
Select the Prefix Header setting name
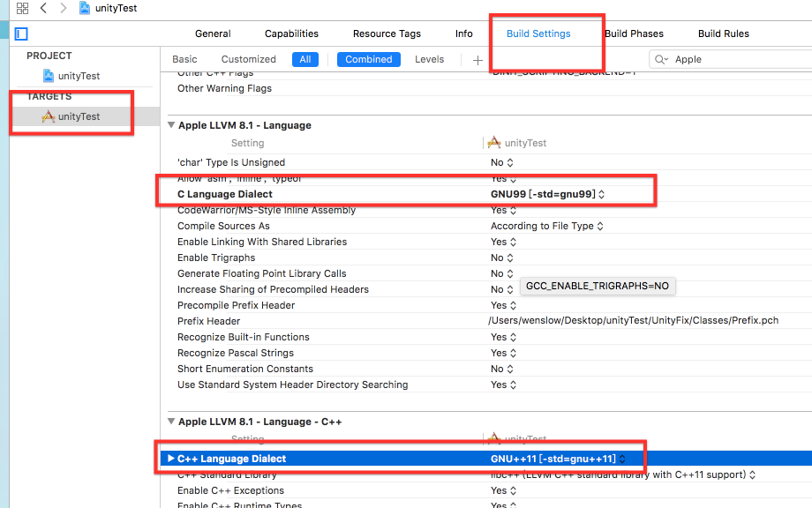tap(208, 321)
